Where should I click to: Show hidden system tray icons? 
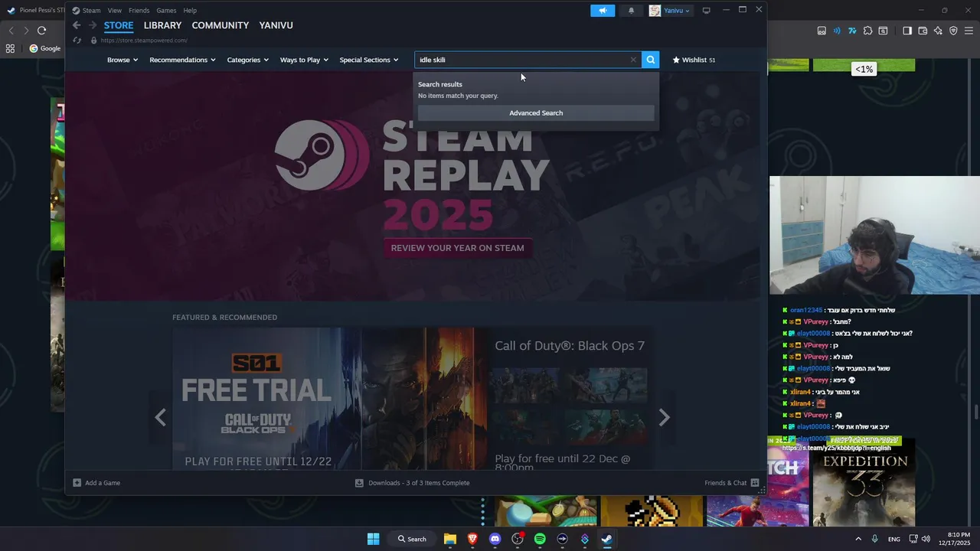point(857,539)
